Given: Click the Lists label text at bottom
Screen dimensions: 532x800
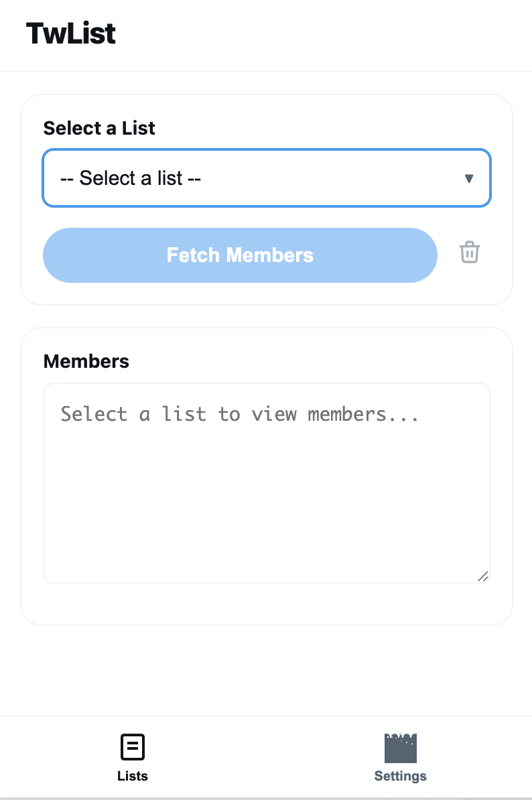Looking at the screenshot, I should coord(132,776).
